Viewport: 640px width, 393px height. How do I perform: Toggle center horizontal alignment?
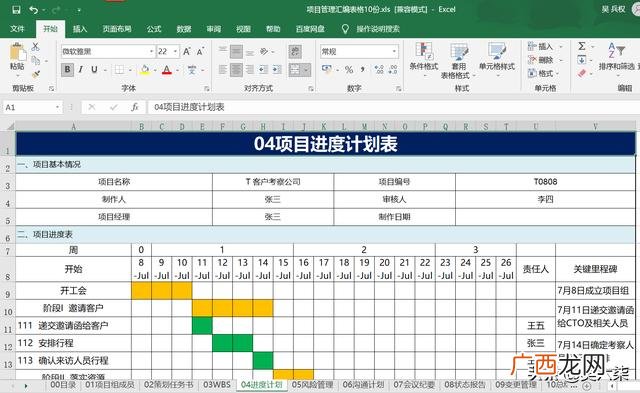(236, 70)
